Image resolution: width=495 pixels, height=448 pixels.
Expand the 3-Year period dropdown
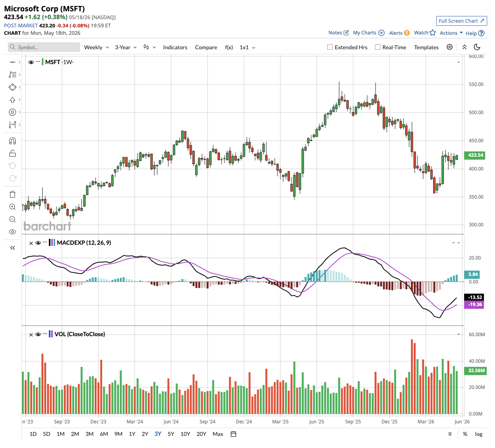pos(126,47)
